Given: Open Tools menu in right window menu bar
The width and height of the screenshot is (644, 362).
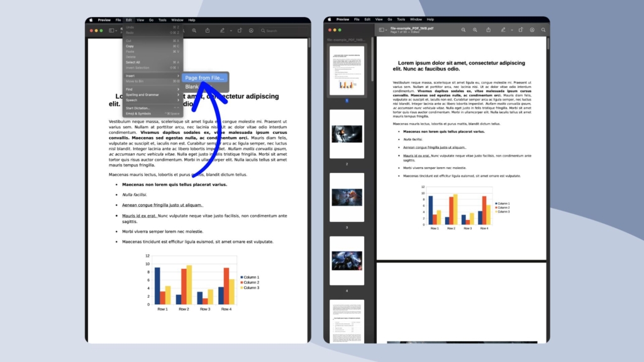Looking at the screenshot, I should pos(401,19).
